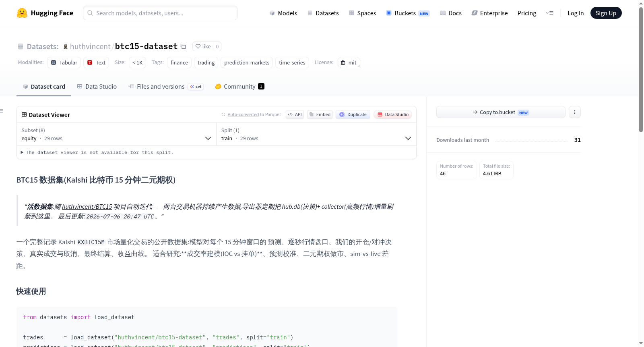This screenshot has width=644, height=347.
Task: Click the Dataset Viewer table icon
Action: (x=24, y=114)
